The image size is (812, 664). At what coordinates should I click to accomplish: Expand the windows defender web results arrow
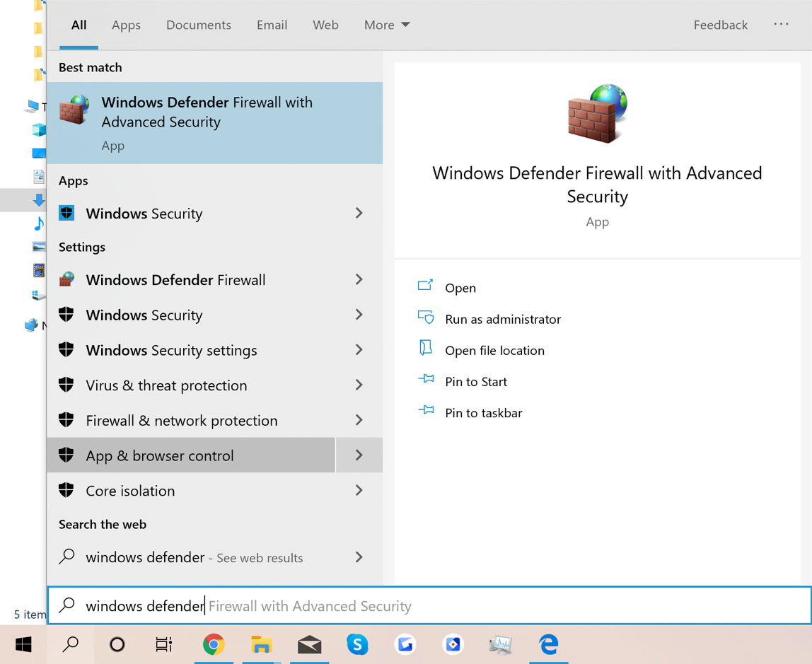359,557
